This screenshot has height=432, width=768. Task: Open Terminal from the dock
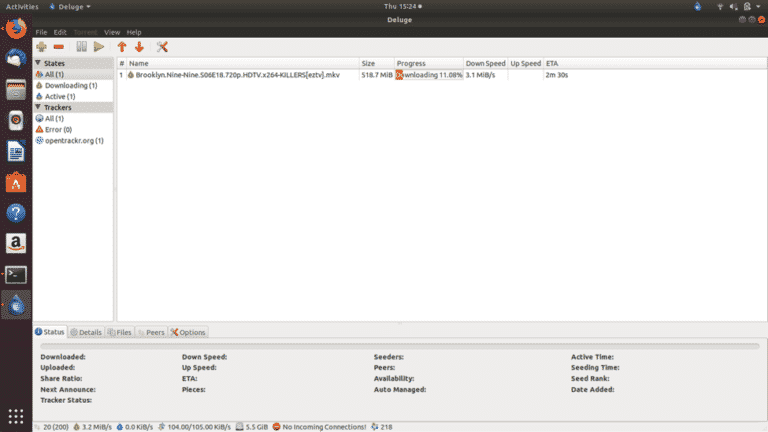(x=16, y=274)
